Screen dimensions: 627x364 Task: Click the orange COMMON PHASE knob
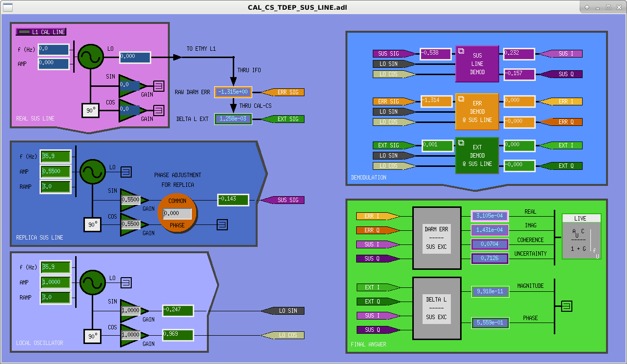point(177,213)
